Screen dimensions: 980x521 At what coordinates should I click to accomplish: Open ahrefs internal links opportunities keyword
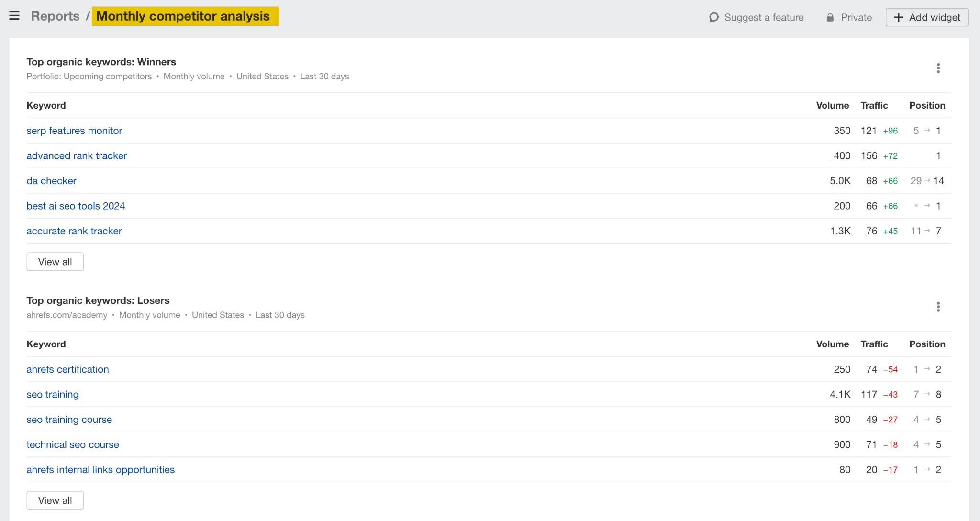click(x=100, y=470)
